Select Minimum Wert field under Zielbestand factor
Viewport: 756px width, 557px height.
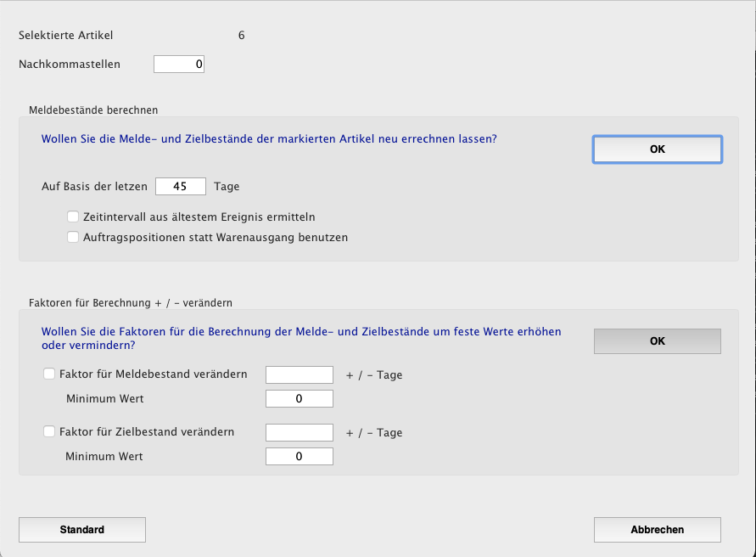coord(300,457)
